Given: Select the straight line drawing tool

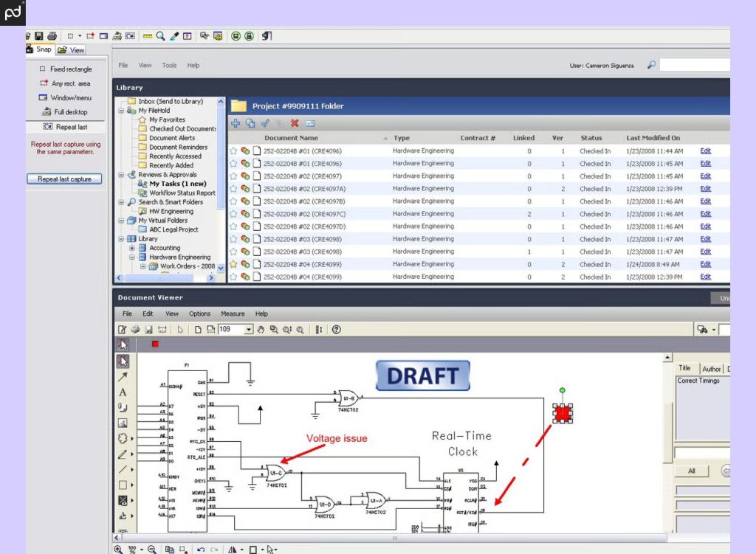Looking at the screenshot, I should (x=123, y=469).
